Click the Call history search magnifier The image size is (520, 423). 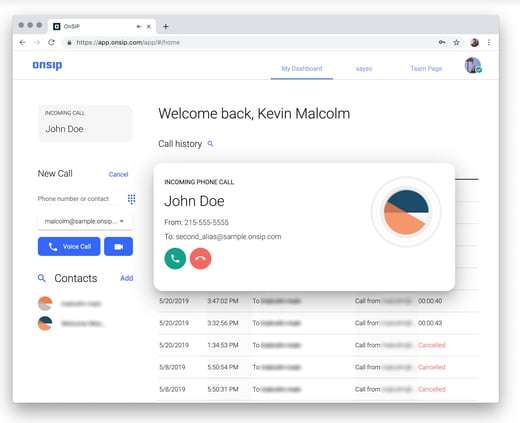(210, 144)
